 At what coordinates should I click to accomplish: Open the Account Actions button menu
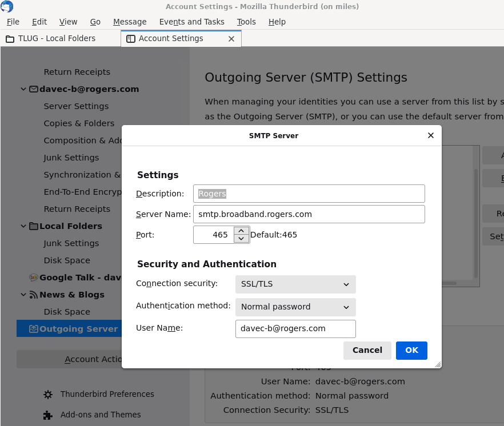tap(69, 359)
